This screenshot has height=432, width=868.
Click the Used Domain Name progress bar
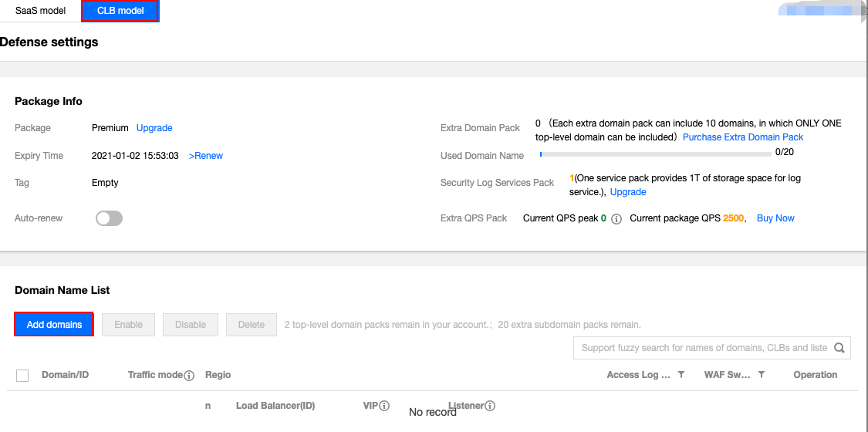point(655,154)
